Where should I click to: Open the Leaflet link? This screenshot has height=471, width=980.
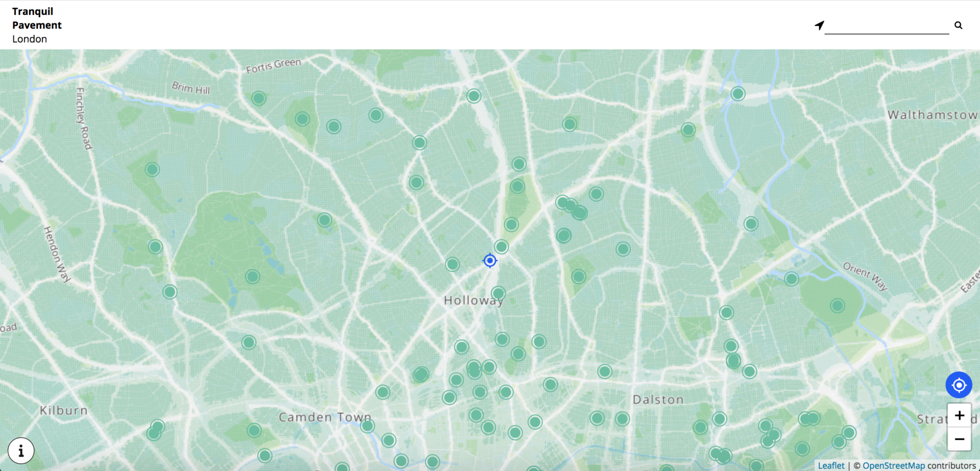click(831, 465)
